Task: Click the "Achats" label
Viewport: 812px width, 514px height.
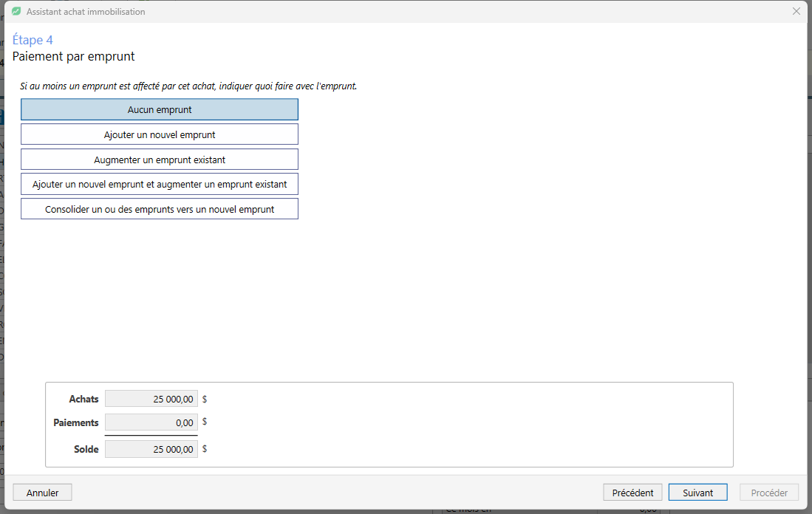Action: tap(84, 399)
